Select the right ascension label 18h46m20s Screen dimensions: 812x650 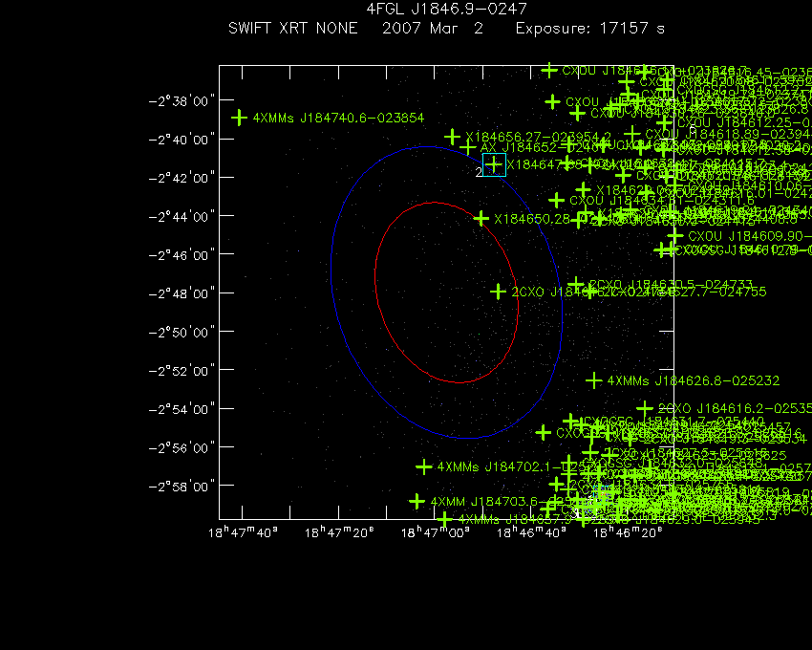tap(628, 532)
